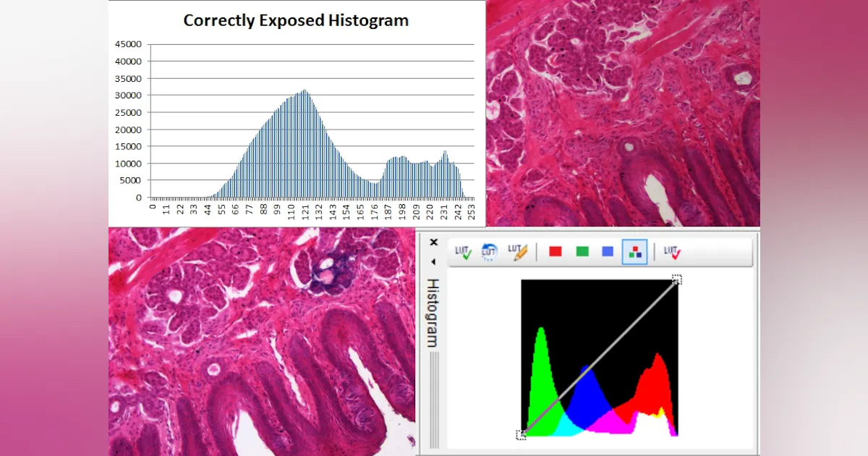Click the LUT icon with red checkmark
This screenshot has width=868, height=456.
point(673,252)
